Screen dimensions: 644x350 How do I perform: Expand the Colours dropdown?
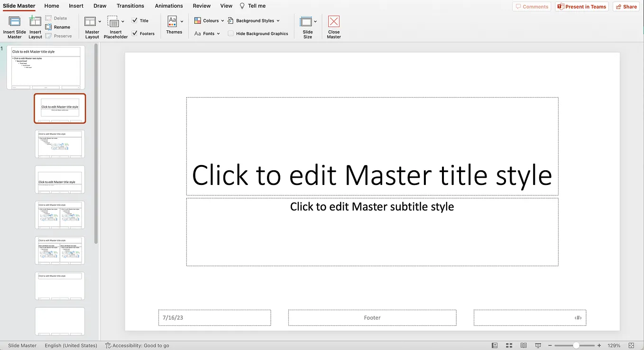coord(209,21)
